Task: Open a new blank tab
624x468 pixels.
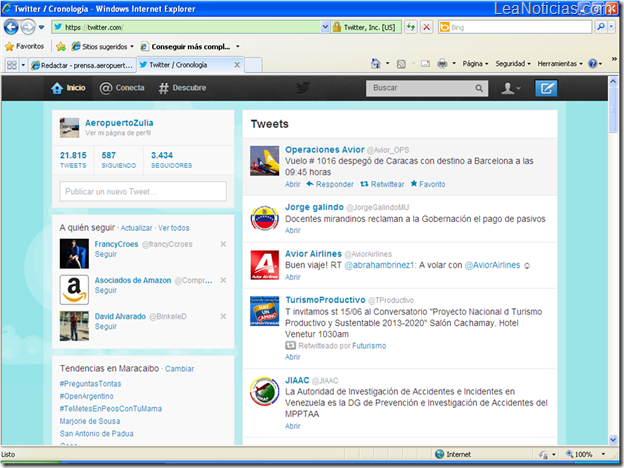Action: click(x=253, y=65)
